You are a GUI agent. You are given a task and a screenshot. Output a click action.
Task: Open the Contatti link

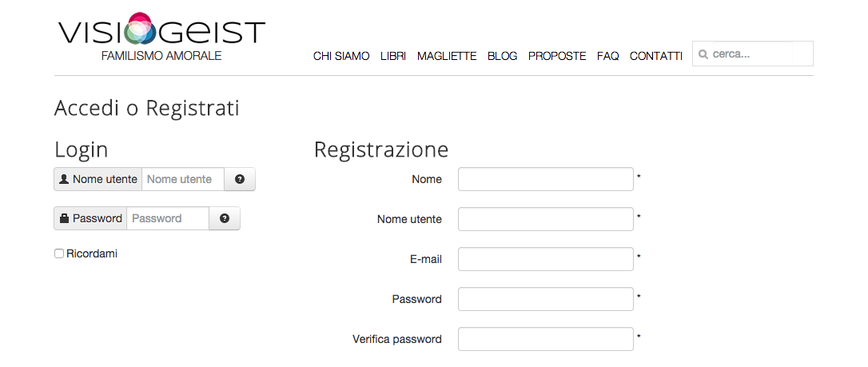pyautogui.click(x=656, y=56)
